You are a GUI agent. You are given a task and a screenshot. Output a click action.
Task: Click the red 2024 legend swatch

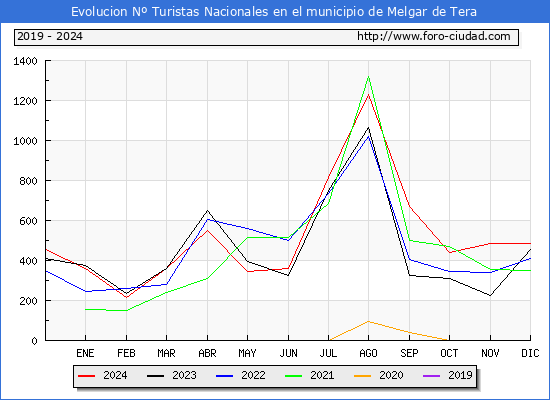(87, 376)
